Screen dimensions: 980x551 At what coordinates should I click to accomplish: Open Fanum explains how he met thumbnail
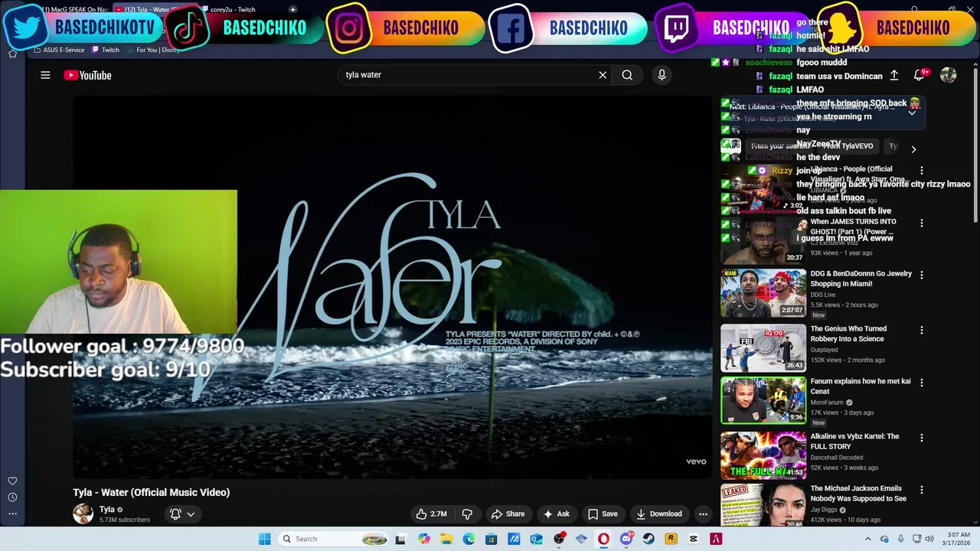763,399
